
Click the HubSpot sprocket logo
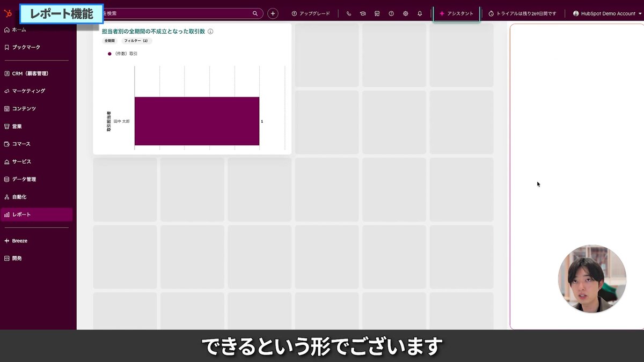(8, 13)
